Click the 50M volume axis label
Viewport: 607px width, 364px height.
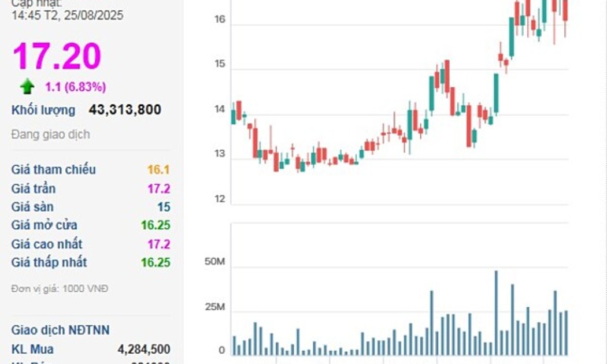214,262
